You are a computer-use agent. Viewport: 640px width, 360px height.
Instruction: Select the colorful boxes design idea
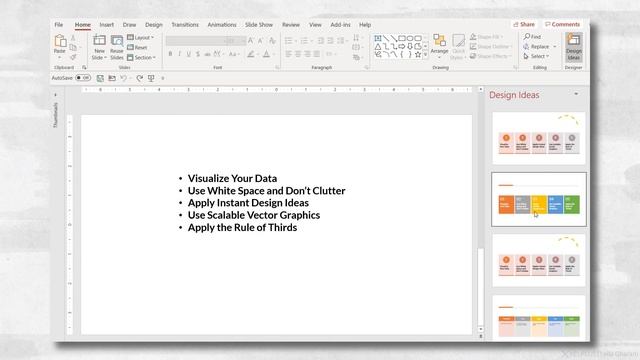[x=539, y=199]
